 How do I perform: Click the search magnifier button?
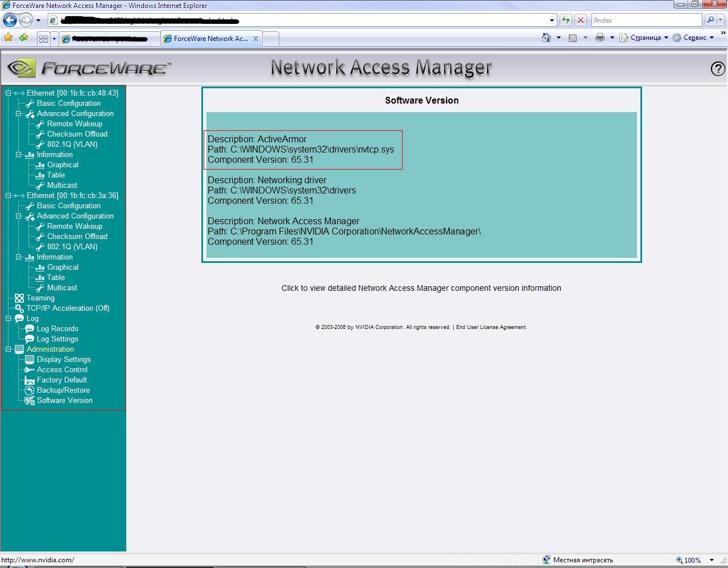710,20
